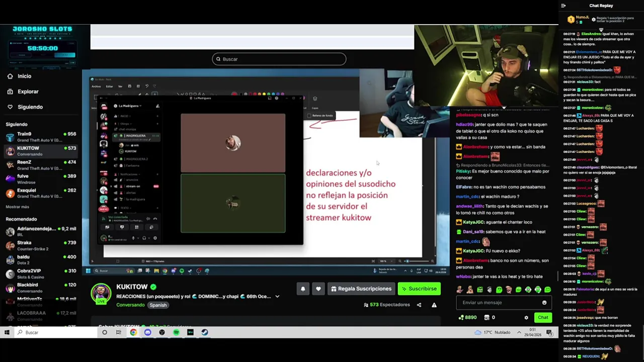Click the Relleno de fondo checkbox
Image resolution: width=644 pixels, height=362 pixels.
[309, 116]
